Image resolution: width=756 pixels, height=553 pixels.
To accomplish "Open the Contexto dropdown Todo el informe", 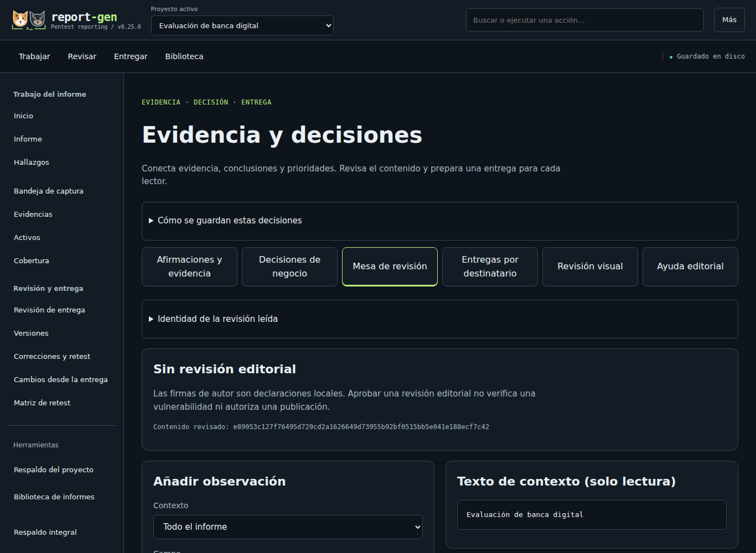I will point(288,527).
